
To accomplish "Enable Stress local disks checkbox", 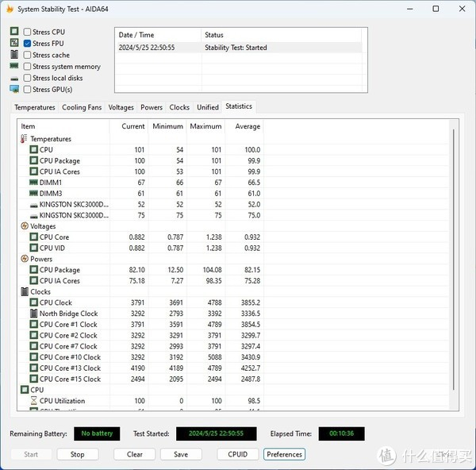I will [27, 78].
